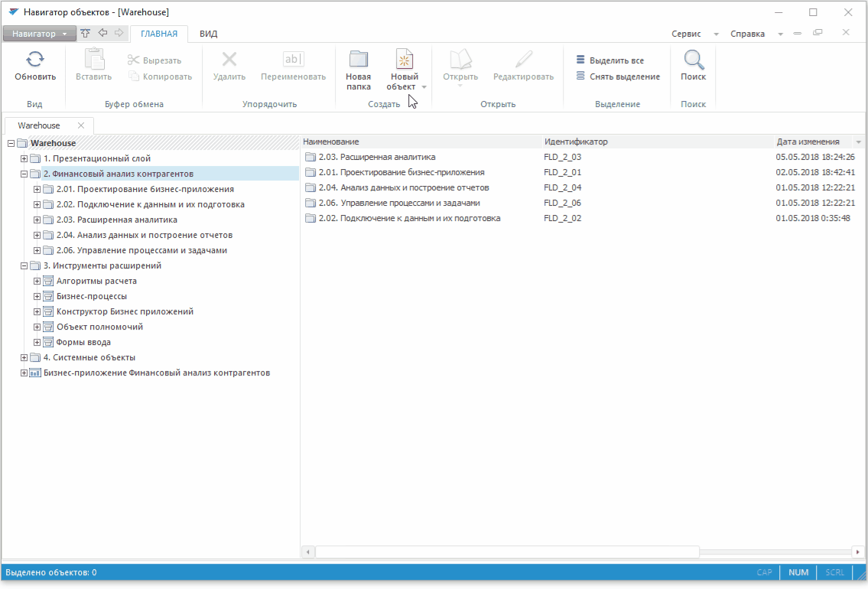Sort by the Дата изменения column header

(808, 142)
